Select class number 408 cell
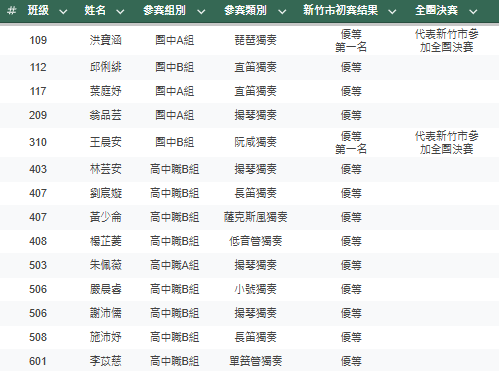Screen dimensions: 499x371 click(38, 241)
